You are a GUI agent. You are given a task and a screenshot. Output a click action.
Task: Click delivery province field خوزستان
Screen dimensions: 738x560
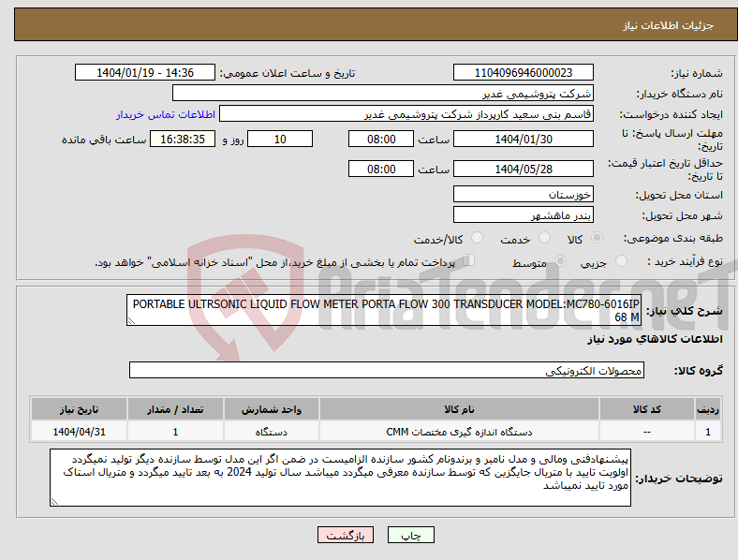coord(523,195)
